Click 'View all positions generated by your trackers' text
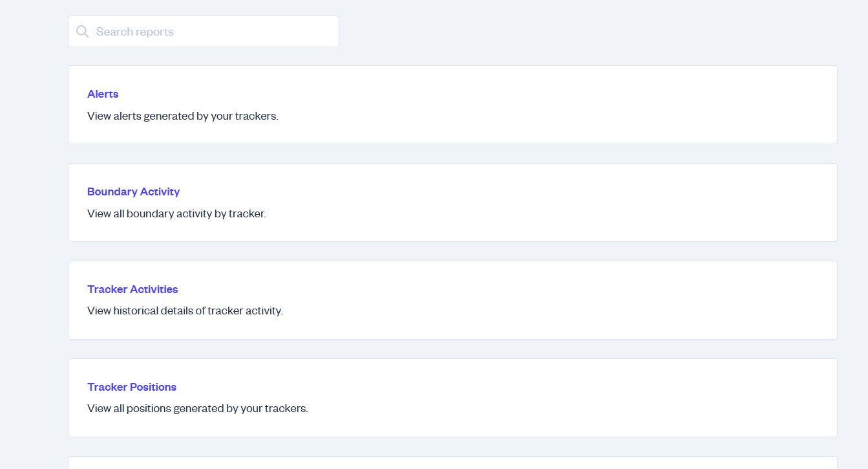The width and height of the screenshot is (868, 469). point(198,409)
